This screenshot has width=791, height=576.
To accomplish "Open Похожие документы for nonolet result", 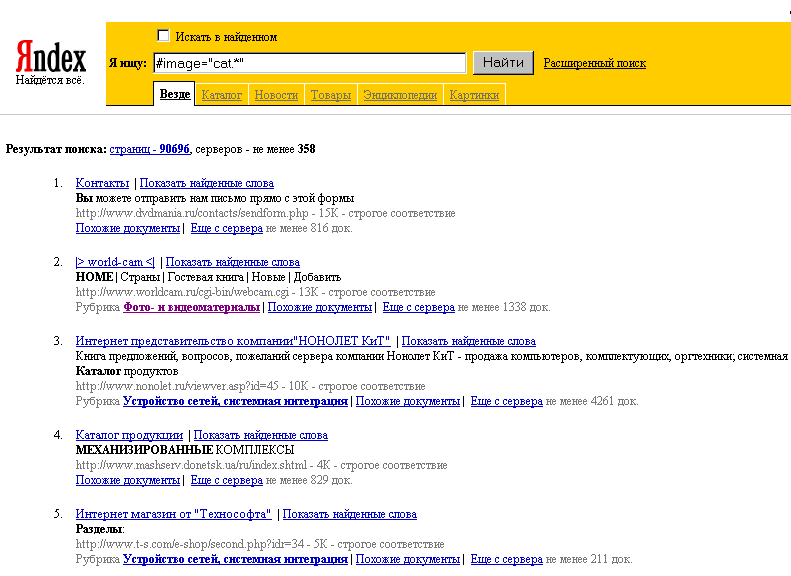I will (408, 401).
